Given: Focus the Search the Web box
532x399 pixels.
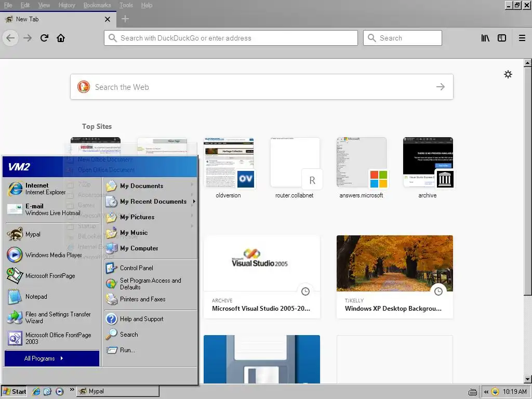Looking at the screenshot, I should (262, 87).
